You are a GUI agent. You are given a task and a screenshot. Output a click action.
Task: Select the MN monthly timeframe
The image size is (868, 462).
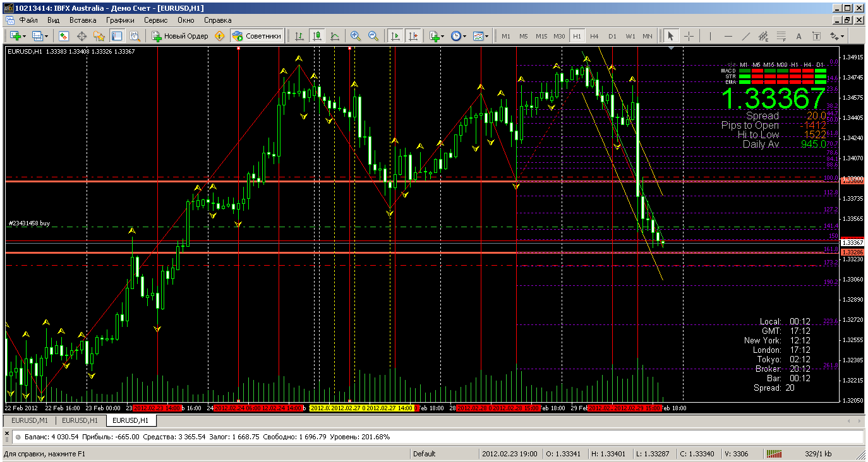pos(648,36)
